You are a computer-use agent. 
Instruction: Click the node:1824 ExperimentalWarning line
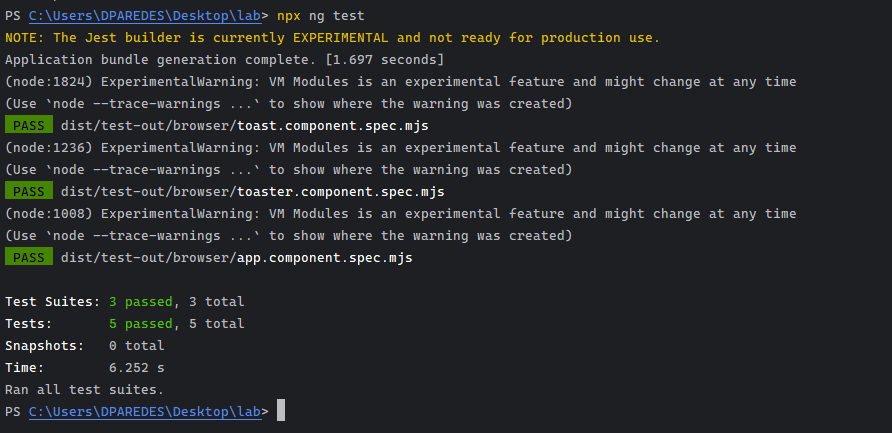400,82
